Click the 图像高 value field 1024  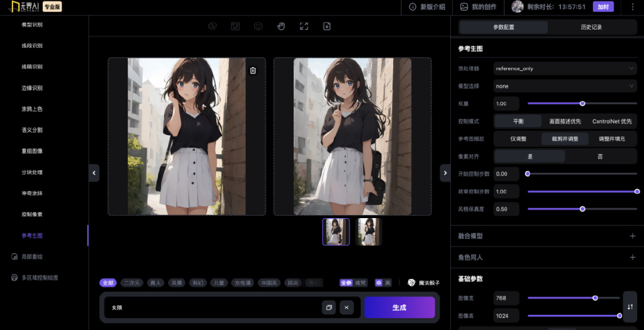[506, 316]
